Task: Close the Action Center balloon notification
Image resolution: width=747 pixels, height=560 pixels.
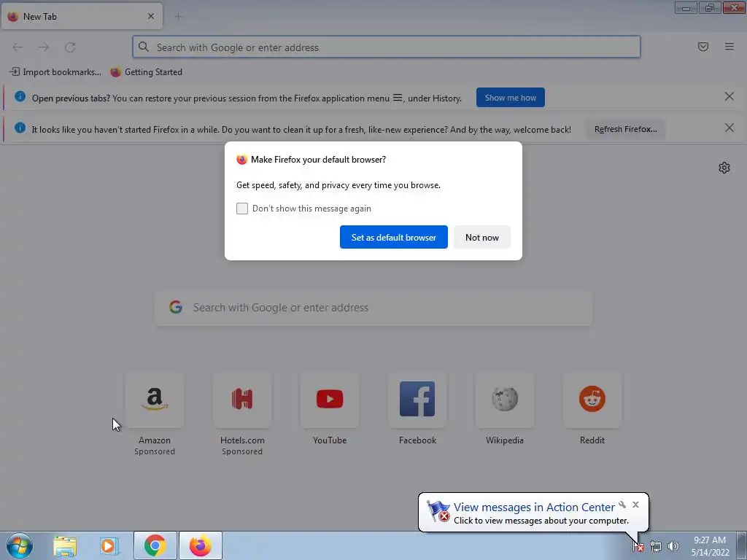Action: (x=635, y=505)
